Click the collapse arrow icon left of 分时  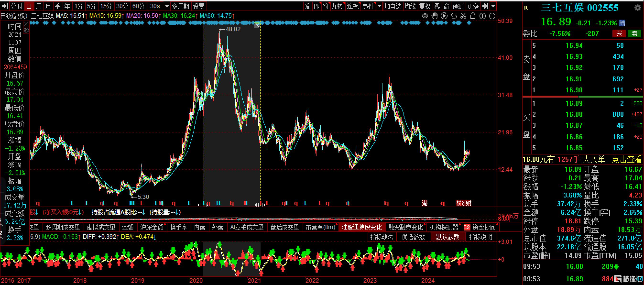tap(5, 6)
